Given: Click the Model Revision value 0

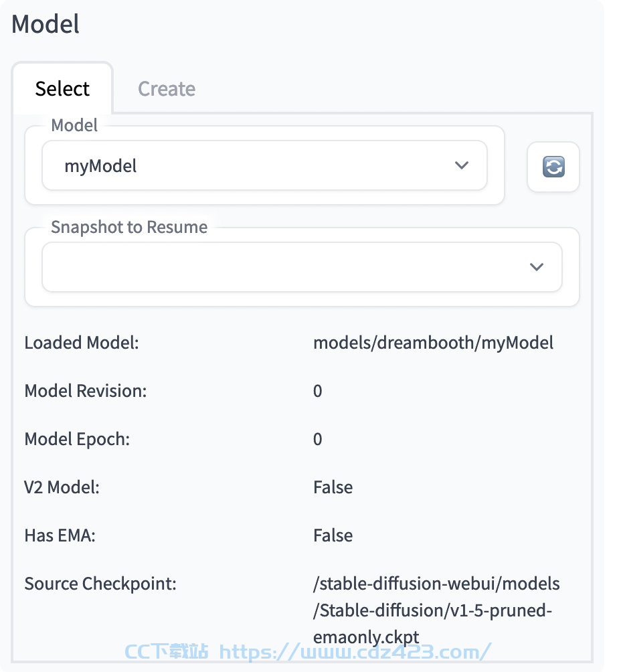Looking at the screenshot, I should coord(317,391).
